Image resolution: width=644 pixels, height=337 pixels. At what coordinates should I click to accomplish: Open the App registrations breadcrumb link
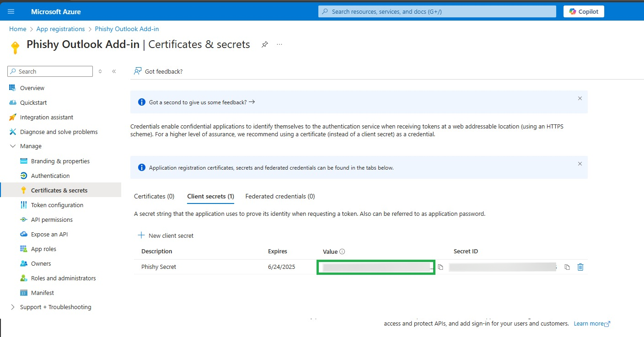coord(60,29)
